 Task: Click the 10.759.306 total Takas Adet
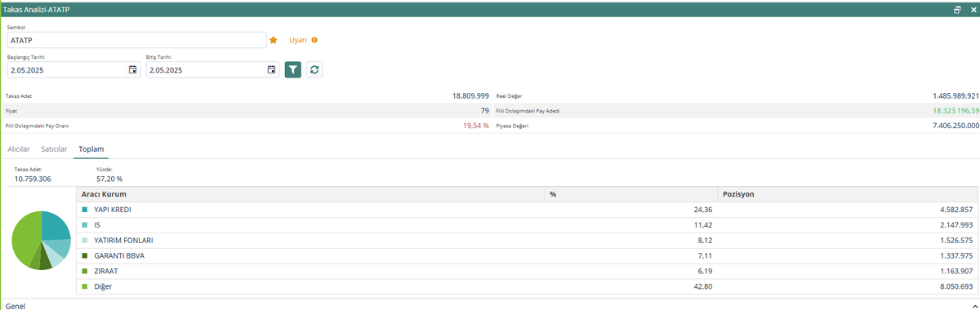33,179
